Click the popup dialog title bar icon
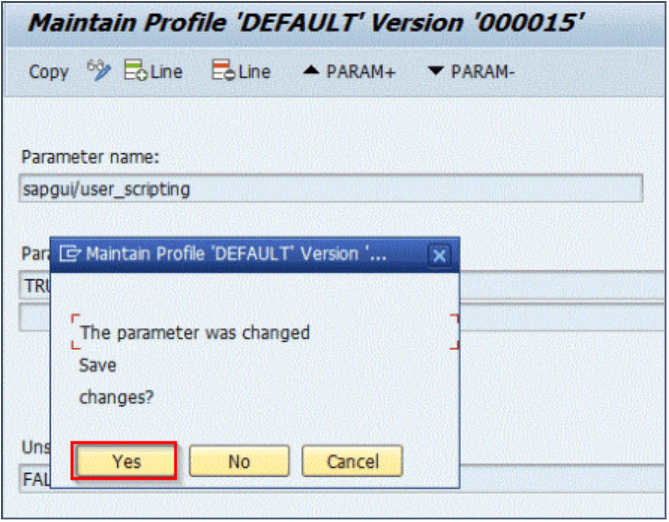 point(69,254)
